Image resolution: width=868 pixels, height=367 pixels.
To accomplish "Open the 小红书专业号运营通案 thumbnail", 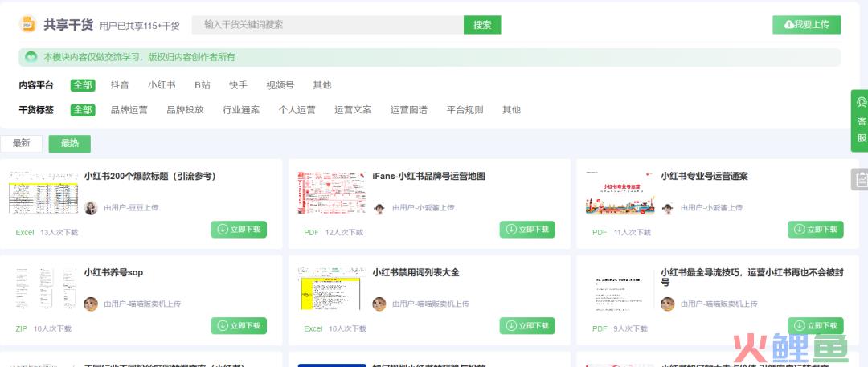I will 620,192.
